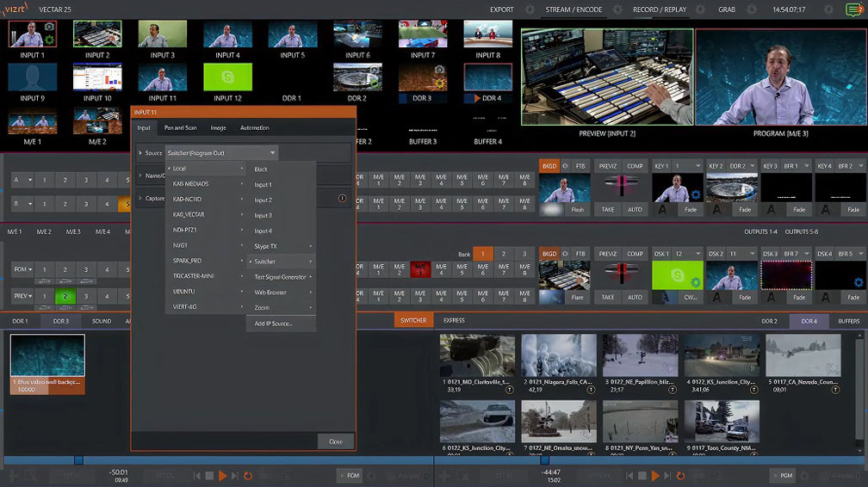Open the Source dropdown showing Switcher (Program Out)
This screenshot has height=487, width=868.
click(x=222, y=153)
